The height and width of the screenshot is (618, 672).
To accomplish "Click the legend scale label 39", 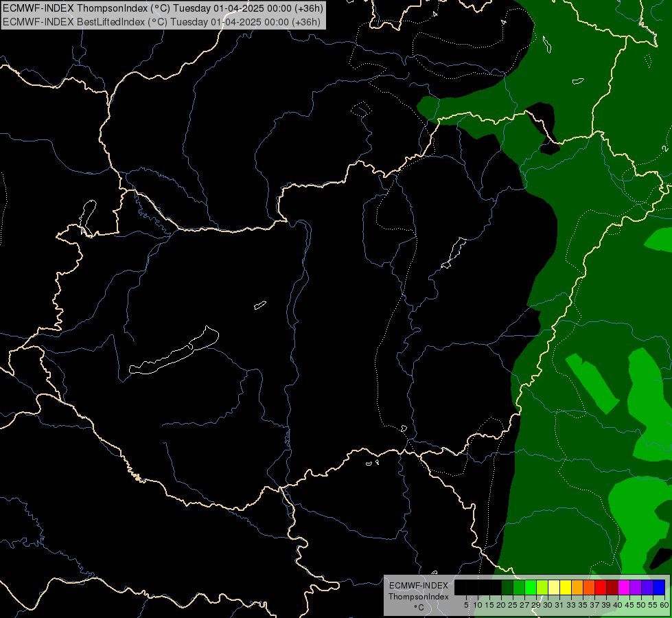I will point(606,605).
